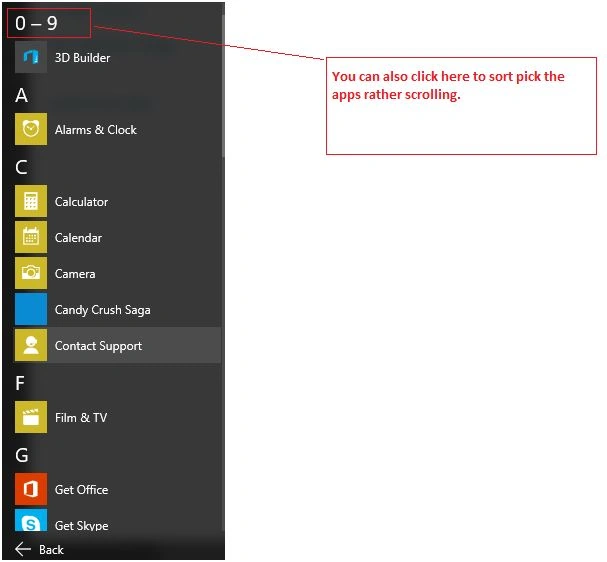Launch the Film & TV icon
The height and width of the screenshot is (562, 607).
(x=31, y=417)
